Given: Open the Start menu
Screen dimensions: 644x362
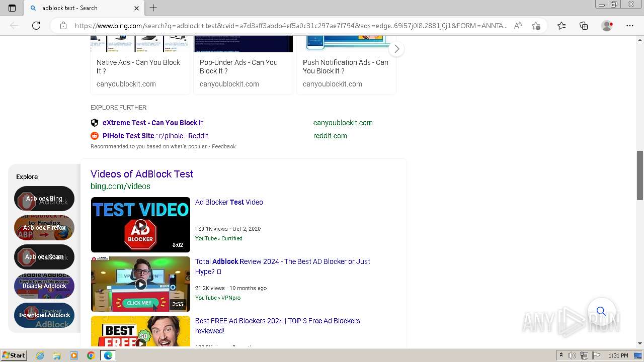Looking at the screenshot, I should (x=14, y=355).
